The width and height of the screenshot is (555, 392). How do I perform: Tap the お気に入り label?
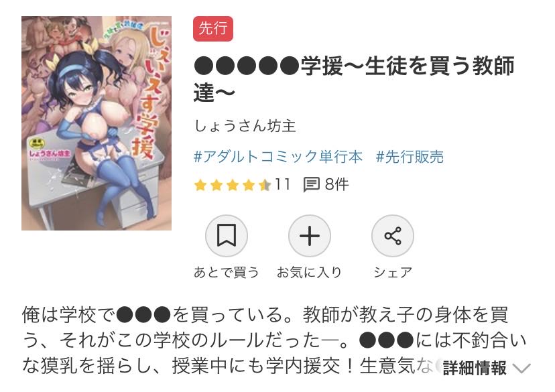(x=310, y=273)
